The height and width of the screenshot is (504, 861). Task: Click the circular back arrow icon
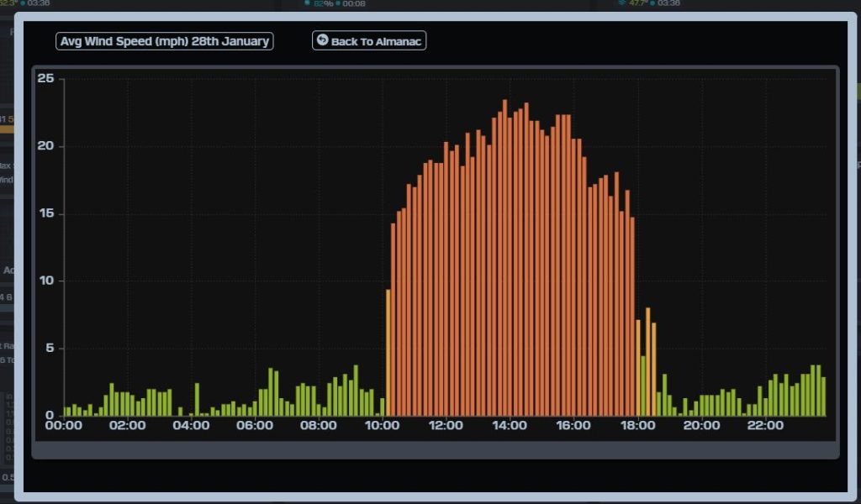click(322, 39)
